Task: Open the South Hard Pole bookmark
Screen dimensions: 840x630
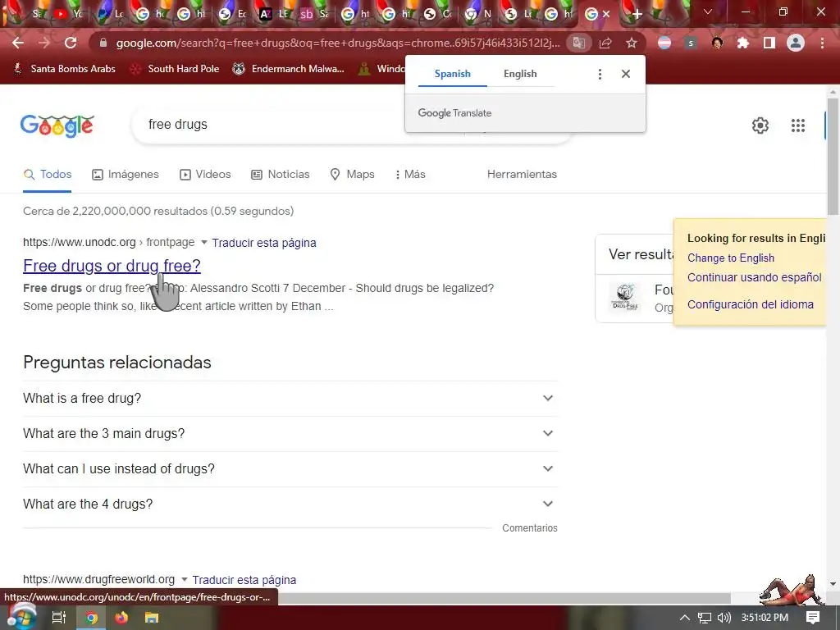Action: [x=175, y=69]
